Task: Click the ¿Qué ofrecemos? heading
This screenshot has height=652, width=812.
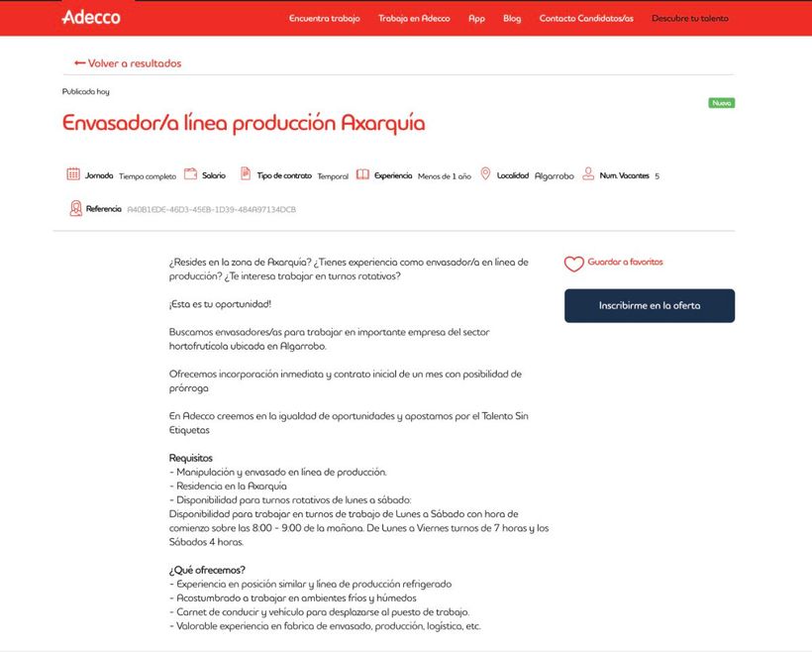Action: (x=207, y=570)
